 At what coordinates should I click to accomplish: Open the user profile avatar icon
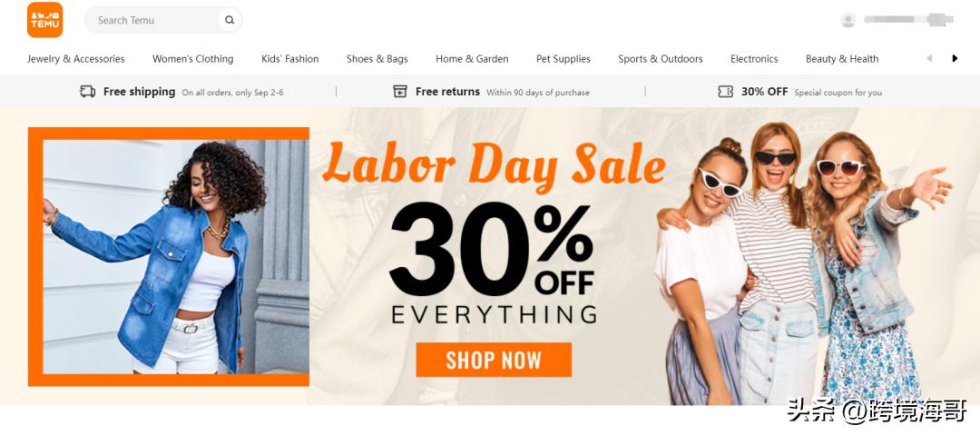pos(848,20)
